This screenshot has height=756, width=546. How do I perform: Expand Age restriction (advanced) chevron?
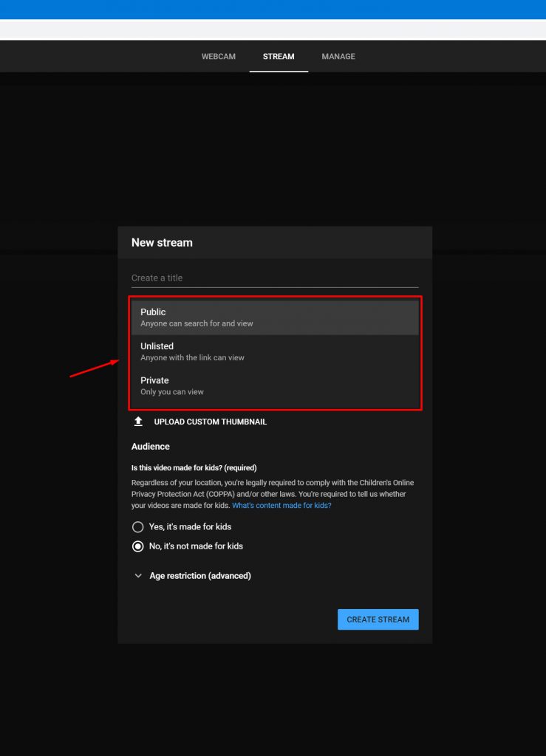138,576
